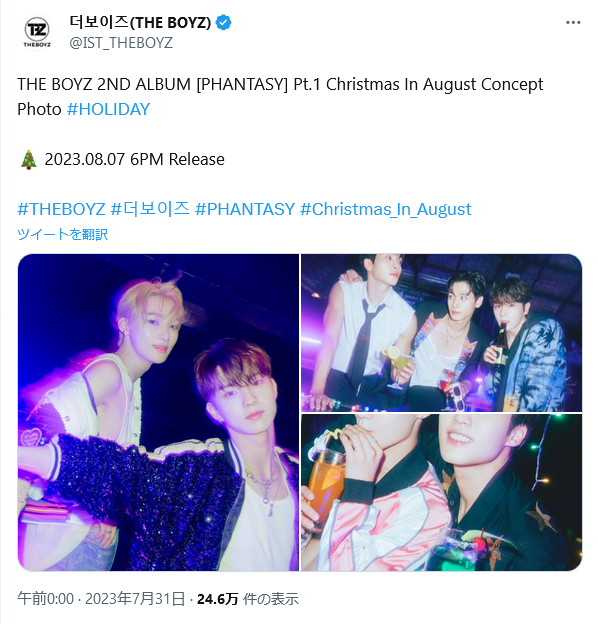Open THE BOYZ profile avatar
Screen dimensions: 598x624
tap(37, 32)
